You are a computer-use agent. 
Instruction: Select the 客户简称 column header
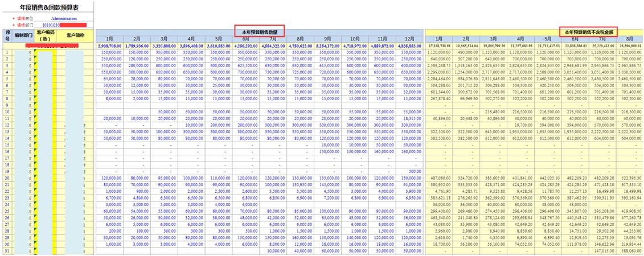(x=75, y=35)
